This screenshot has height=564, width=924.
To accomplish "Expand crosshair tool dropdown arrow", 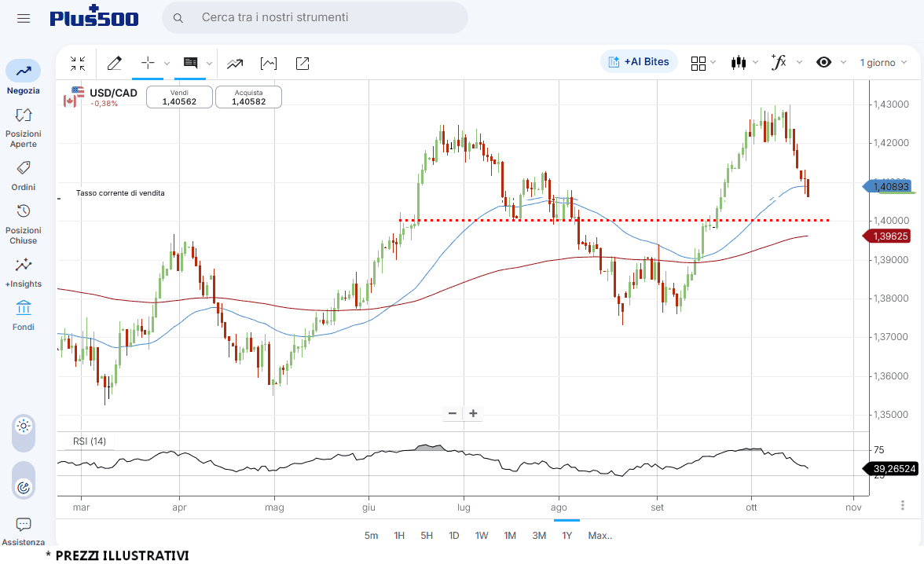I will pos(167,64).
